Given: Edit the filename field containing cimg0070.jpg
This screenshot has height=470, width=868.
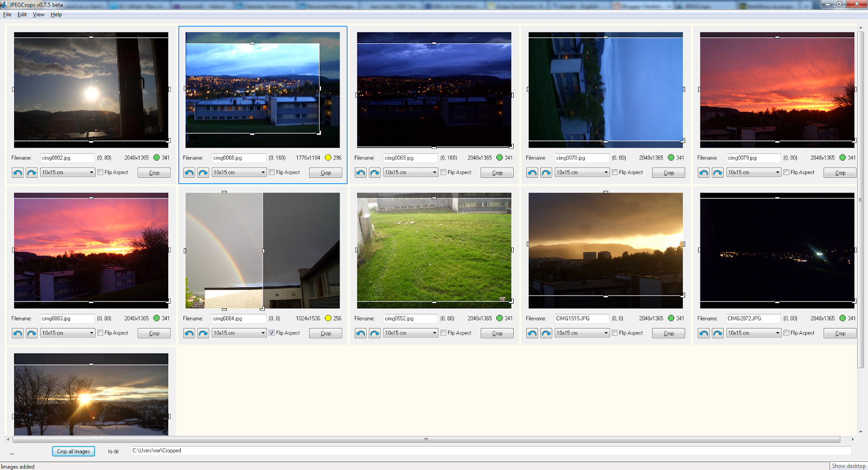Looking at the screenshot, I should (582, 158).
